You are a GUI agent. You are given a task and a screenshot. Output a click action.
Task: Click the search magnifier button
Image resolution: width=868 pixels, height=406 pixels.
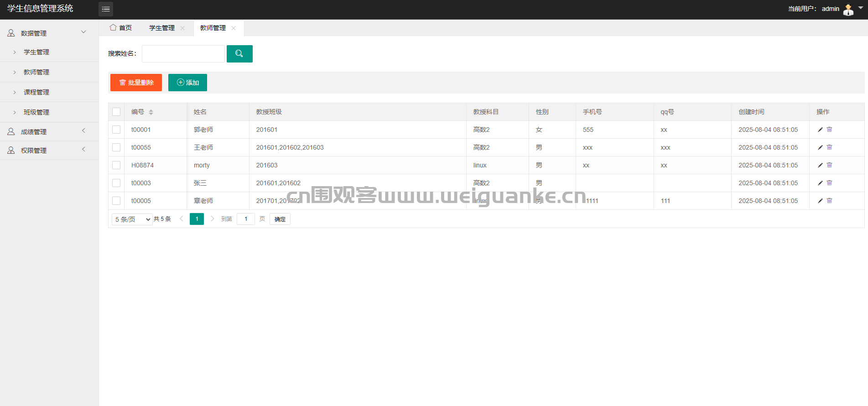pos(239,54)
